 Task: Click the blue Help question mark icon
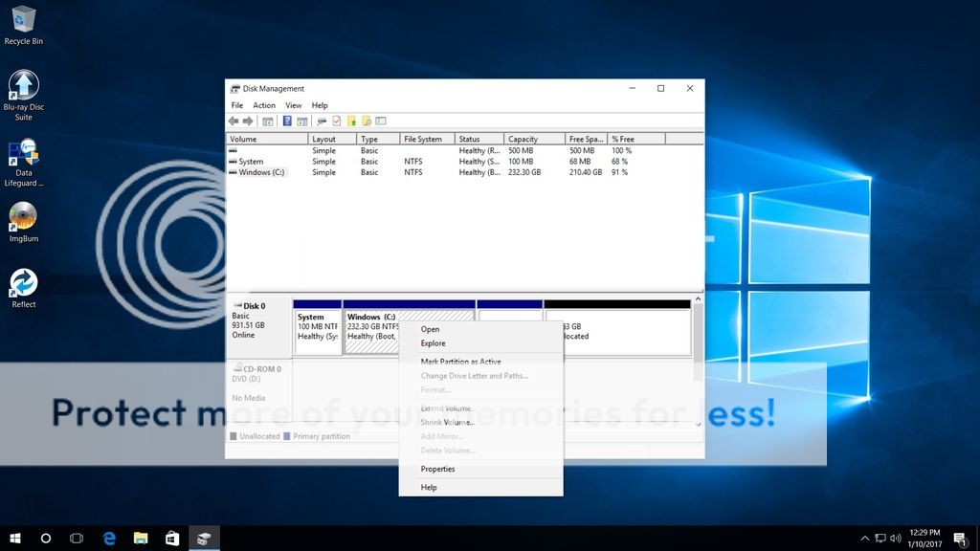click(x=287, y=121)
